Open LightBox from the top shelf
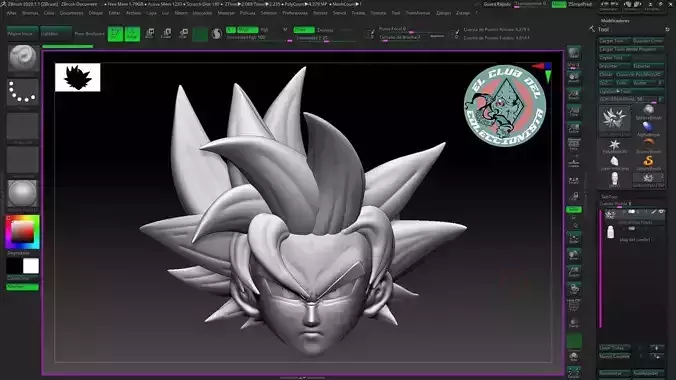 (x=56, y=34)
